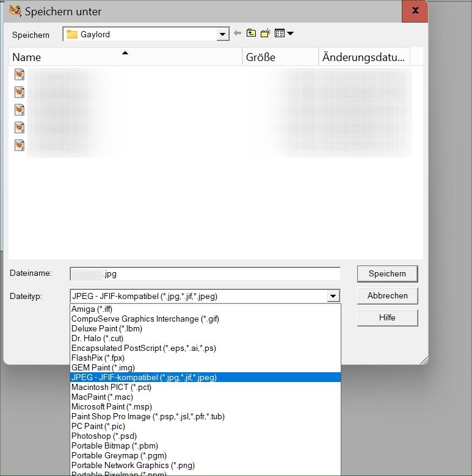Close the Speichern unter dialog
472x476 pixels.
click(415, 11)
